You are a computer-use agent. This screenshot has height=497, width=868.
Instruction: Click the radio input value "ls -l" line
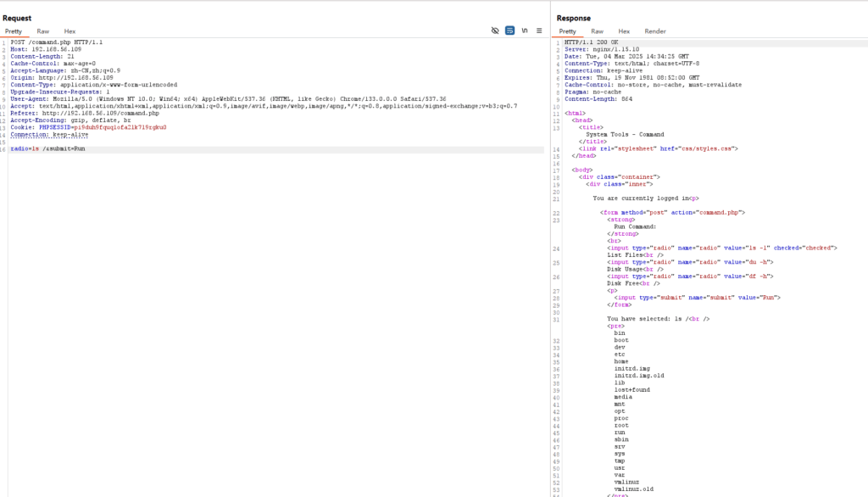[722, 248]
